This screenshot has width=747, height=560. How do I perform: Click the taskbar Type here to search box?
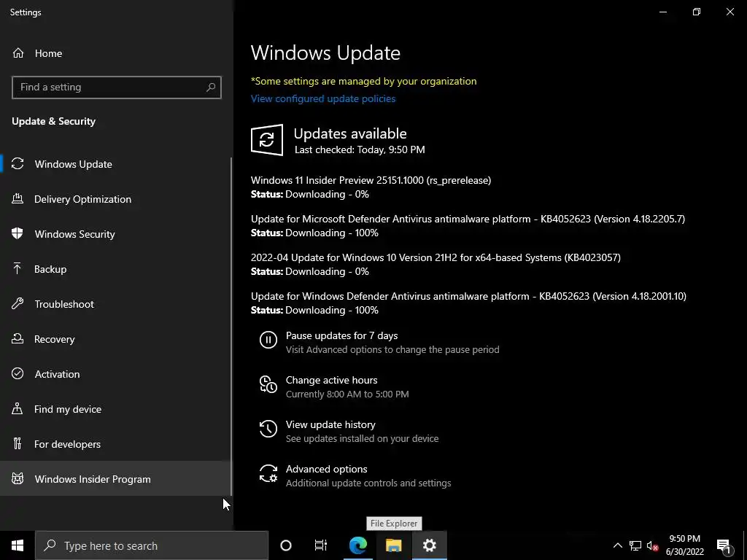(x=152, y=545)
